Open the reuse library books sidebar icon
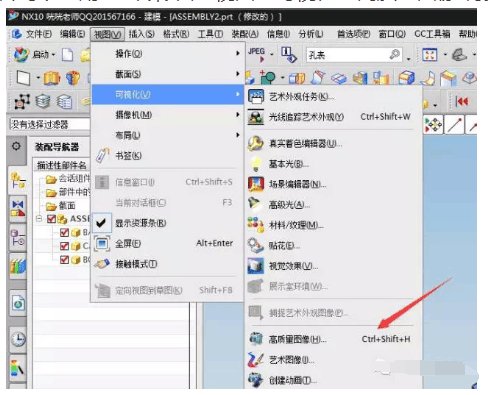 (x=18, y=267)
